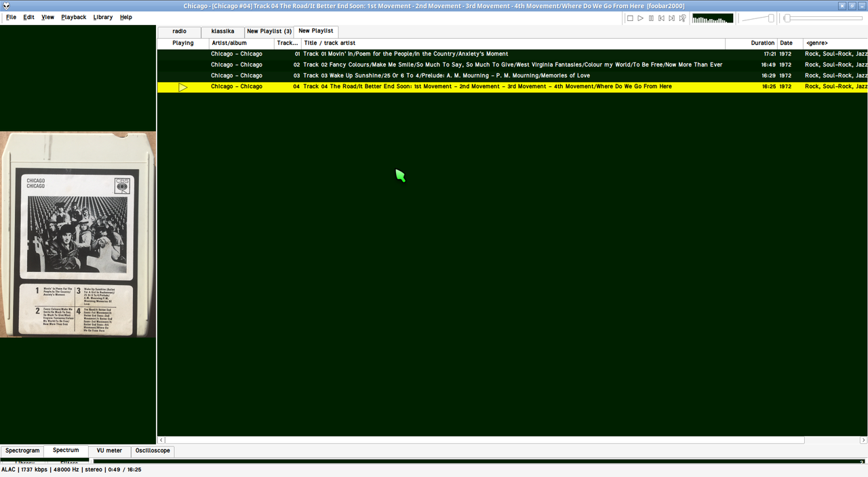Select Track 02 Fancy Colours row
The image size is (868, 477).
click(513, 65)
